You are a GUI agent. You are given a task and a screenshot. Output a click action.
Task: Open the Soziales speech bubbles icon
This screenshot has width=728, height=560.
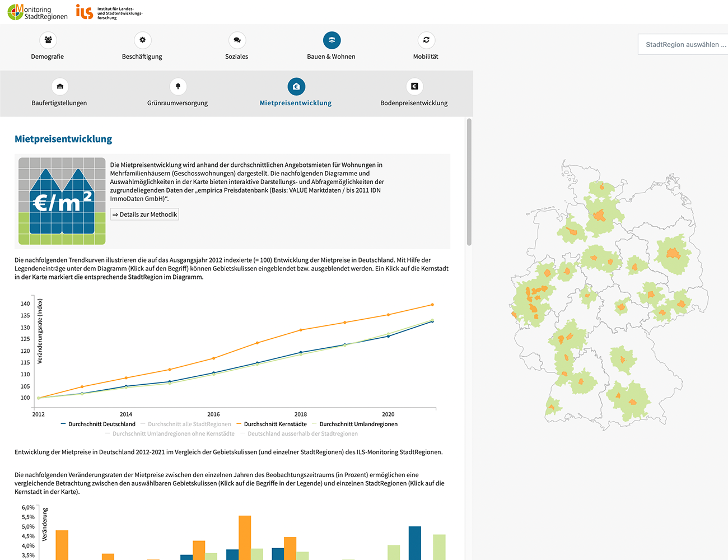(237, 40)
